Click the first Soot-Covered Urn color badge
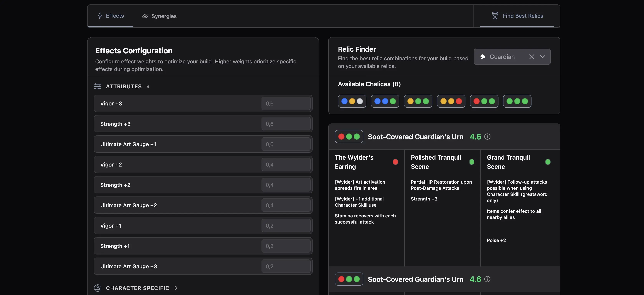The width and height of the screenshot is (644, 295). 349,137
